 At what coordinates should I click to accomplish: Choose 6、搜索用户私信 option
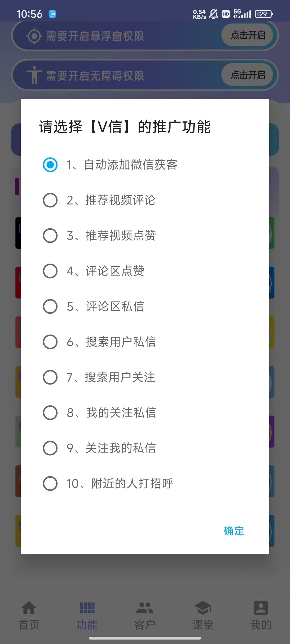(x=50, y=342)
